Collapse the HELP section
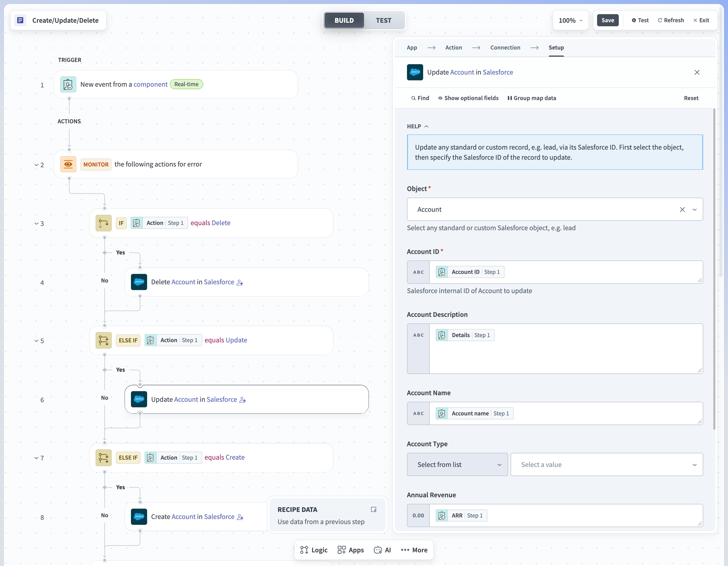This screenshot has width=728, height=566. (418, 126)
